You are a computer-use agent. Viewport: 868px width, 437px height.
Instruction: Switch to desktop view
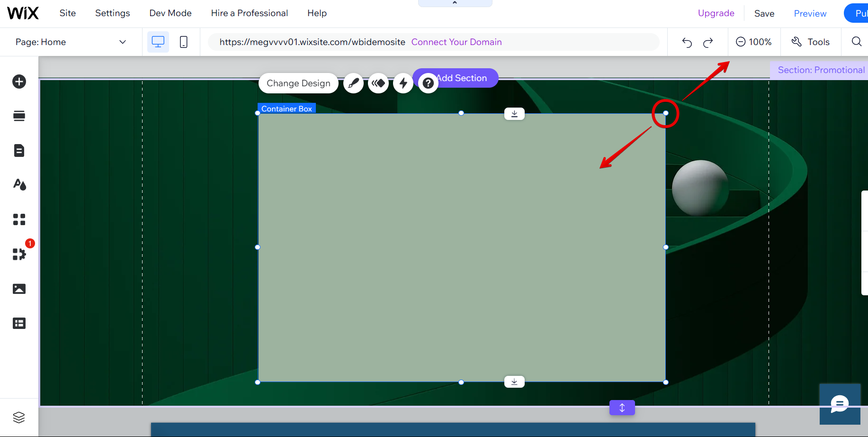click(x=158, y=42)
